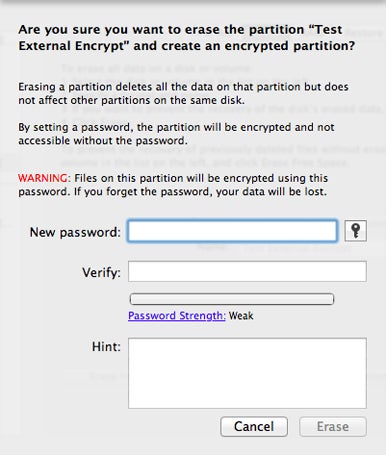Image resolution: width=386 pixels, height=455 pixels.
Task: Click the "Weak" strength rating text
Action: pyautogui.click(x=241, y=315)
